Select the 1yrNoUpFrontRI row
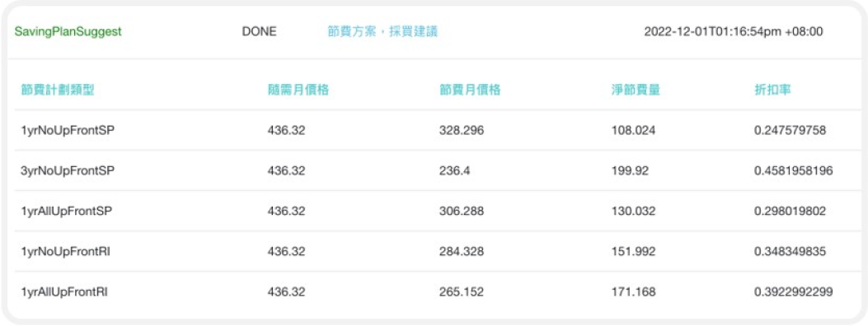This screenshot has width=868, height=326. 434,251
